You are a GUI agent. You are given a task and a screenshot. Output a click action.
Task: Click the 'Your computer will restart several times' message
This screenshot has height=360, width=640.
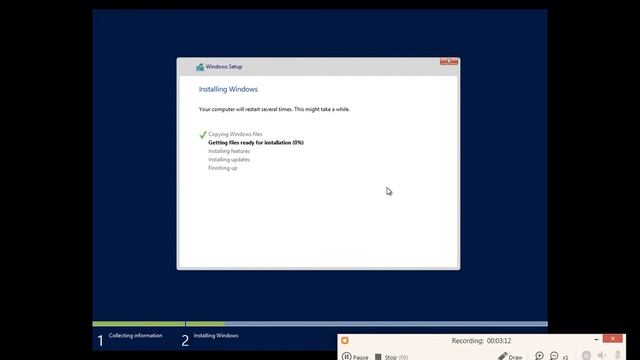(x=274, y=109)
